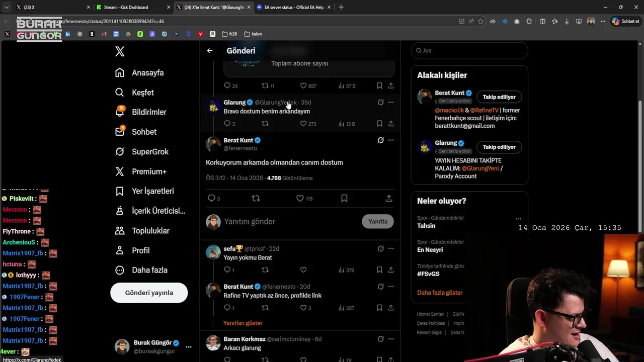The width and height of the screenshot is (644, 362).
Task: Open #FSvGS trending topic
Action: click(428, 274)
